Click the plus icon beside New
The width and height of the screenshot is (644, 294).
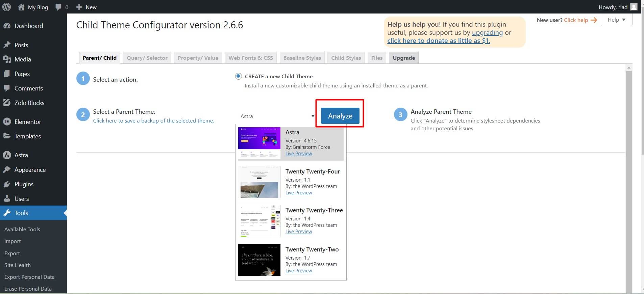point(79,7)
